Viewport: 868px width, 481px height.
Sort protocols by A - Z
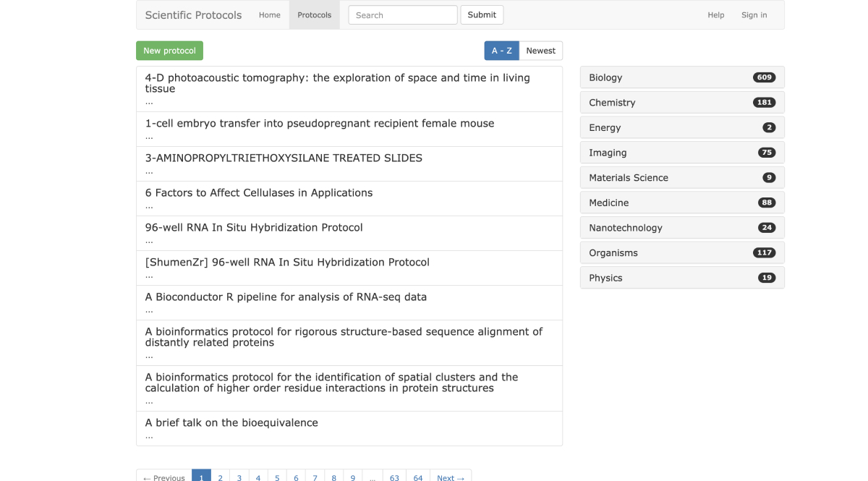pyautogui.click(x=501, y=51)
